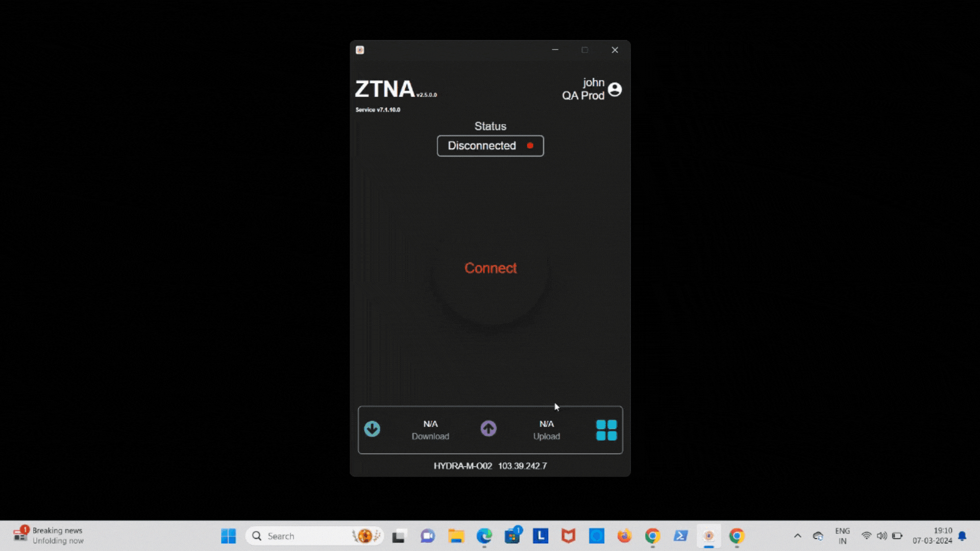
Task: Open the grid/apps menu icon
Action: (x=605, y=429)
